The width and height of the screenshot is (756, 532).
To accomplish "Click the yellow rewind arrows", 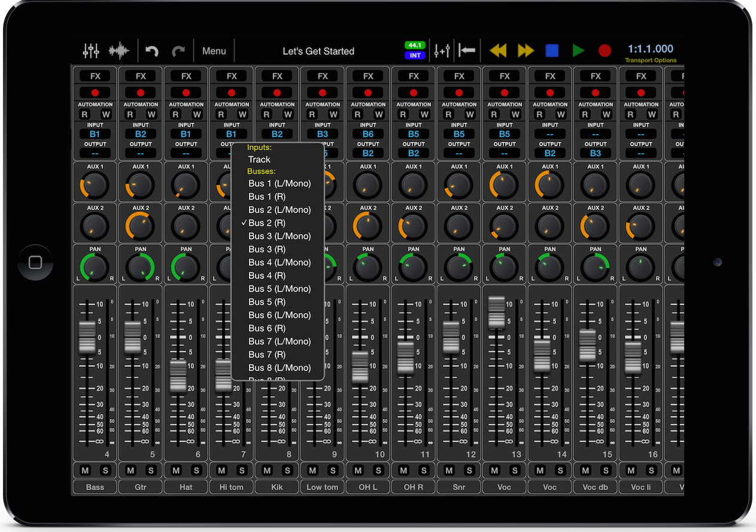I will 498,51.
